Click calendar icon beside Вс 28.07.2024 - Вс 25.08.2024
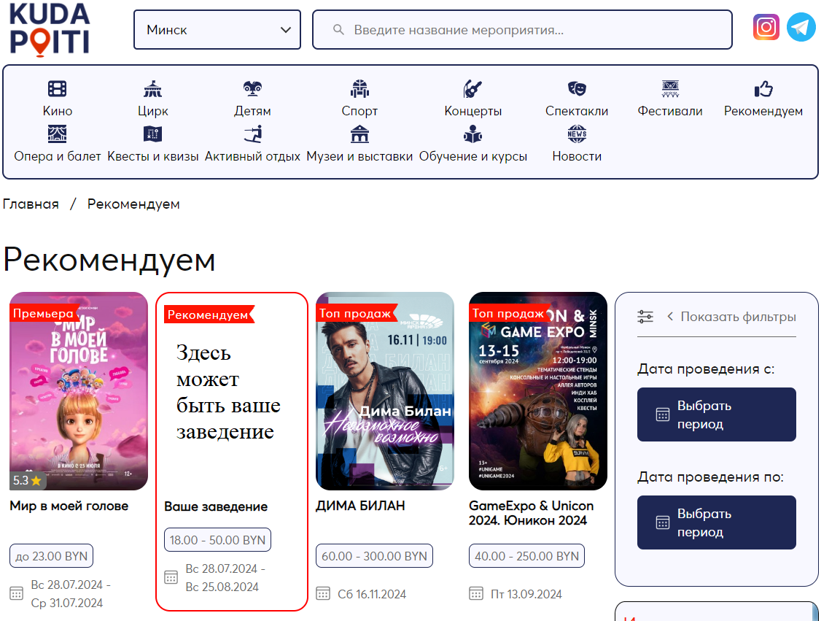The height and width of the screenshot is (621, 840). tap(171, 577)
